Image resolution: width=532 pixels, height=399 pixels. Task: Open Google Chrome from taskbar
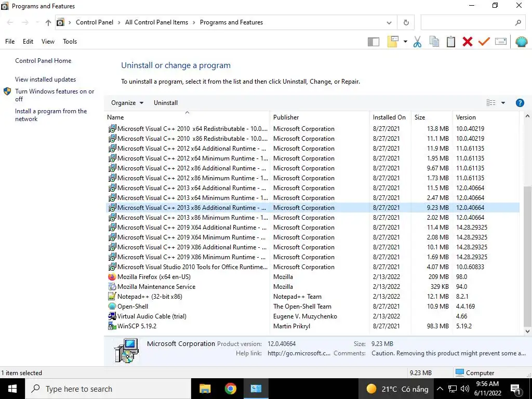click(230, 389)
